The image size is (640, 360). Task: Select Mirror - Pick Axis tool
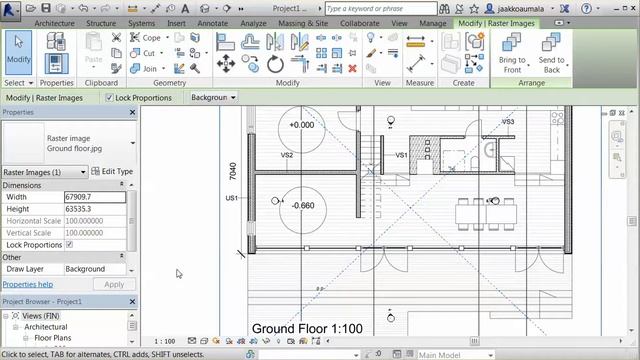coord(275,42)
